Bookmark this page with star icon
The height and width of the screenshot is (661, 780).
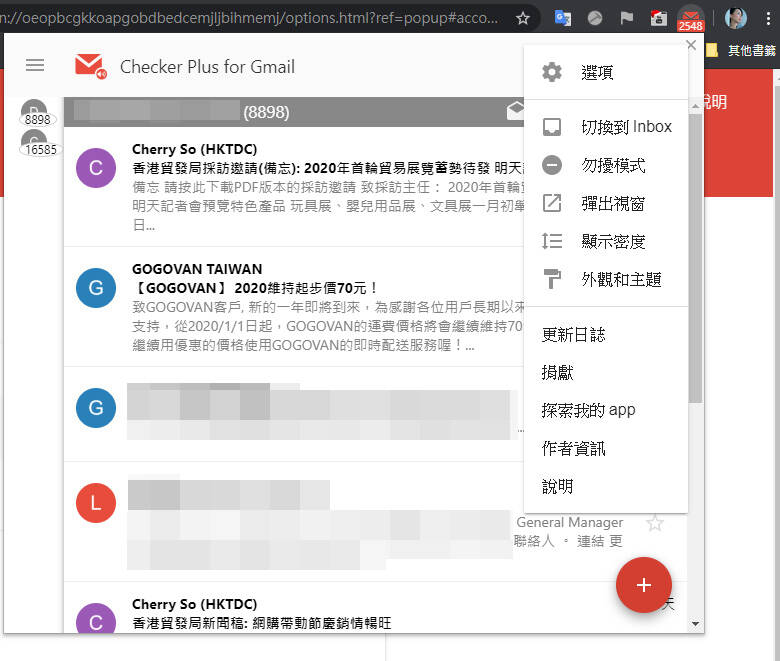tap(522, 18)
